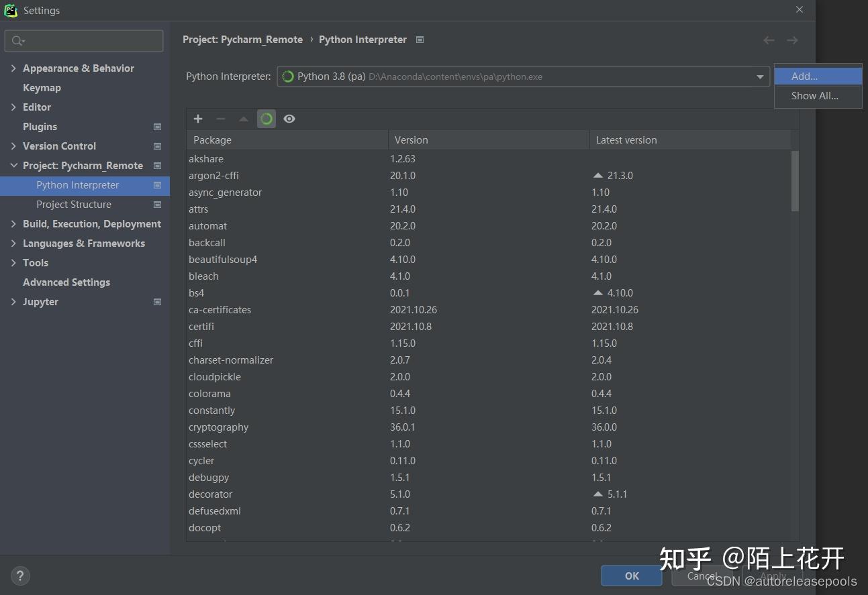868x595 pixels.
Task: Click the forward navigation arrow
Action: (x=792, y=40)
